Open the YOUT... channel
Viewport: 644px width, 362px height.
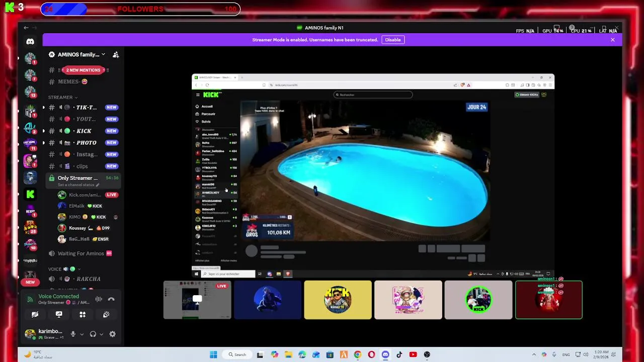click(83, 119)
